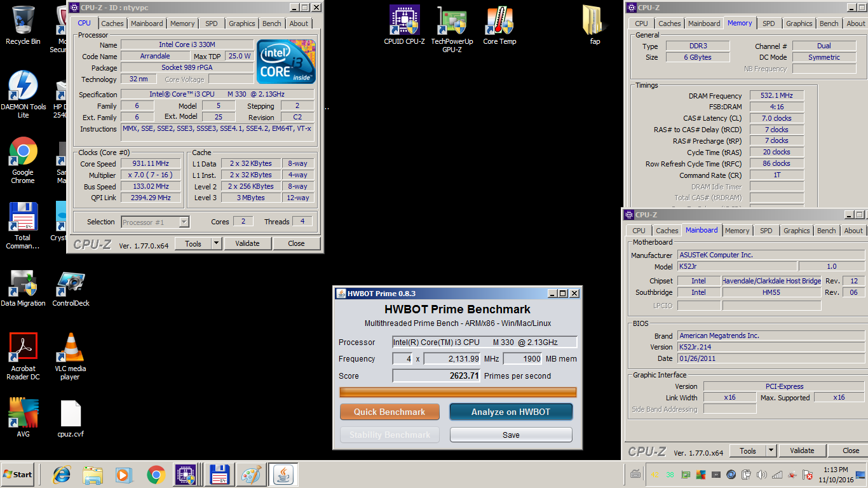
Task: Click the Socket 989 rPGA package value
Action: click(x=188, y=68)
